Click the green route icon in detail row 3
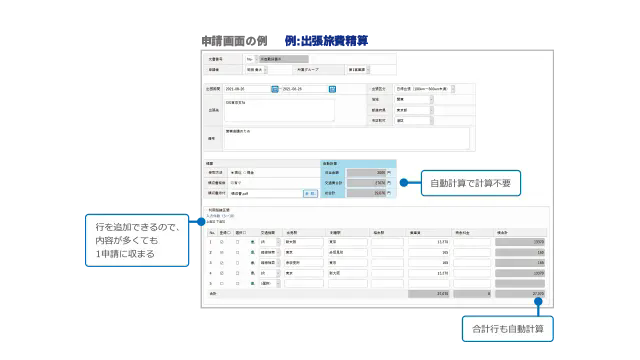 (253, 263)
